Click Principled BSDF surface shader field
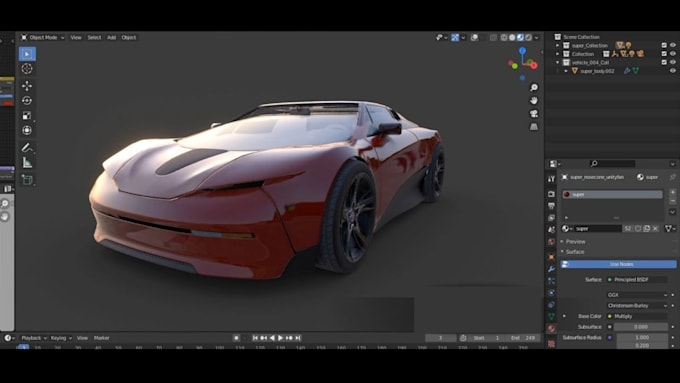 tap(637, 280)
